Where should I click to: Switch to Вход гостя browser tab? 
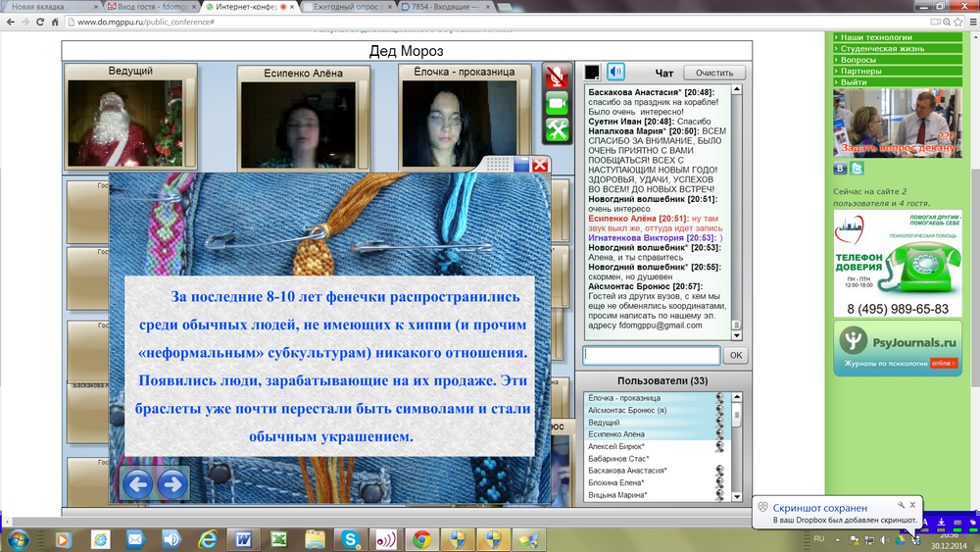(x=150, y=6)
